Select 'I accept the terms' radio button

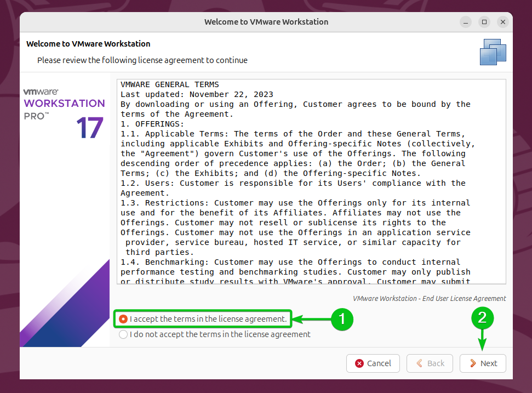coord(123,319)
